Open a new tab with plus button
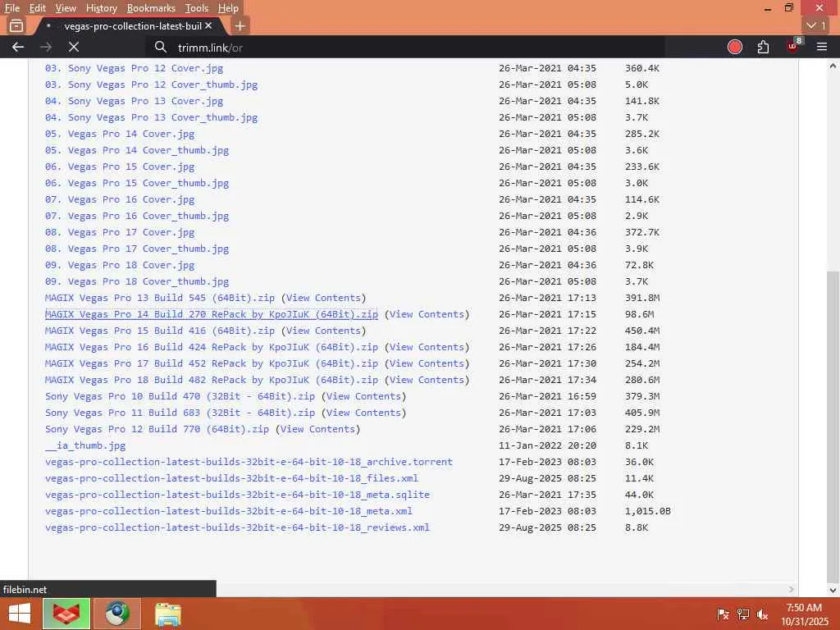840x630 pixels. point(240,25)
